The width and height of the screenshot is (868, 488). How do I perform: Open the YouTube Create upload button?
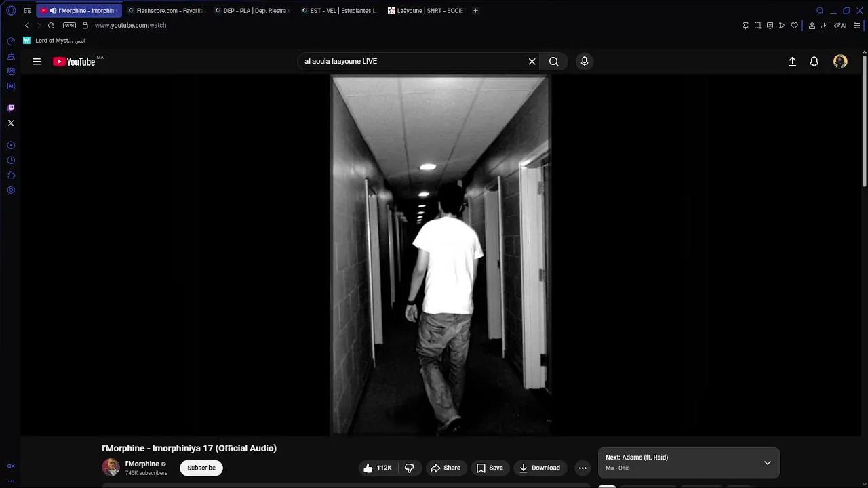tap(792, 62)
